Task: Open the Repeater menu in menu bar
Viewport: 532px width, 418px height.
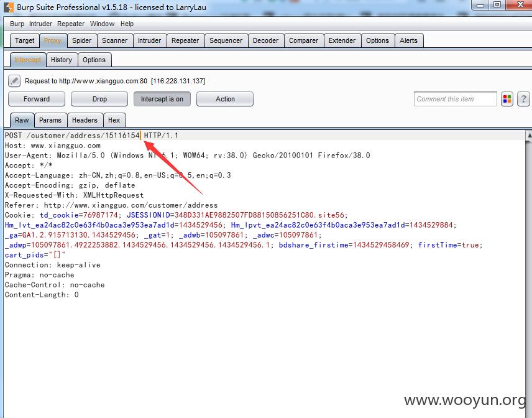Action: click(x=71, y=24)
